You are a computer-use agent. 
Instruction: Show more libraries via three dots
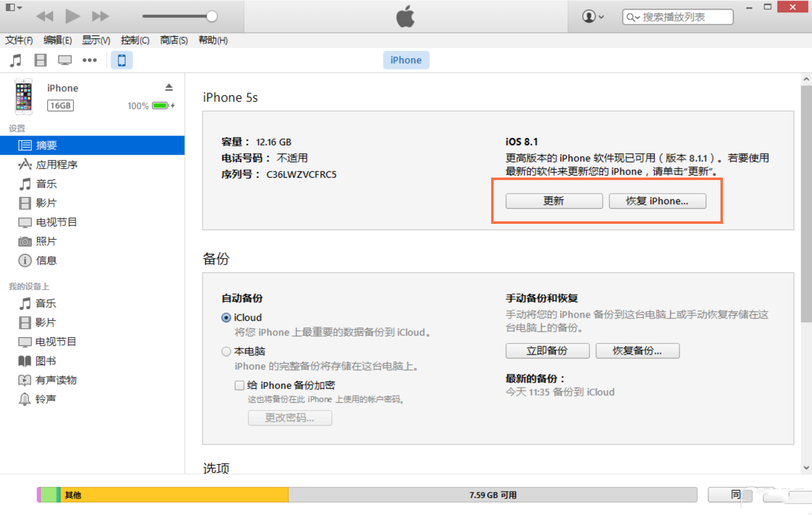click(90, 61)
